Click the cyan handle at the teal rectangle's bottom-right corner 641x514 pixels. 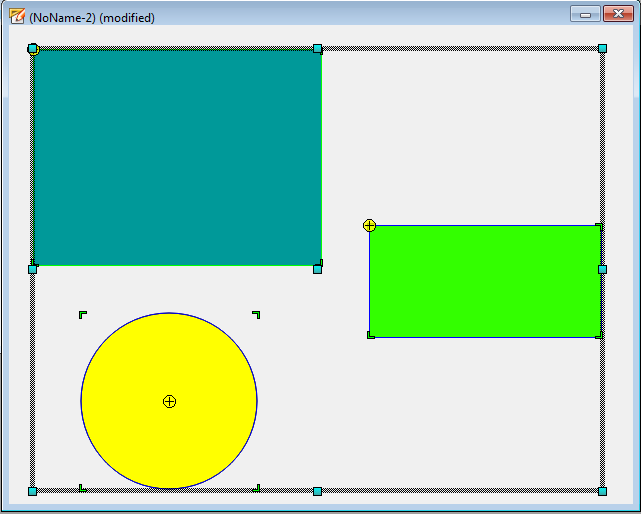(x=317, y=269)
